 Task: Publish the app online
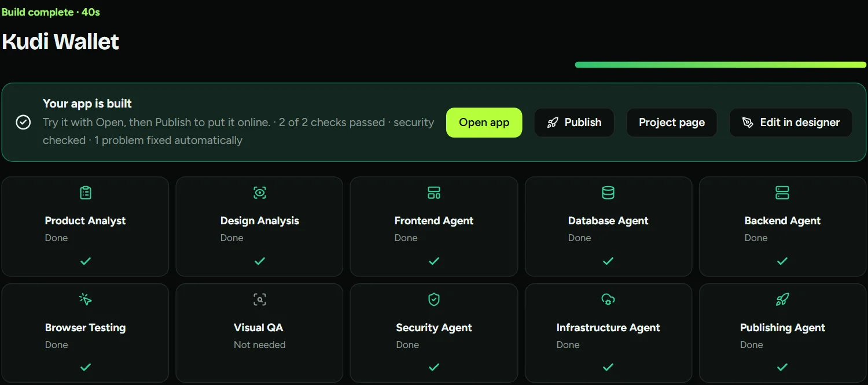coord(574,123)
